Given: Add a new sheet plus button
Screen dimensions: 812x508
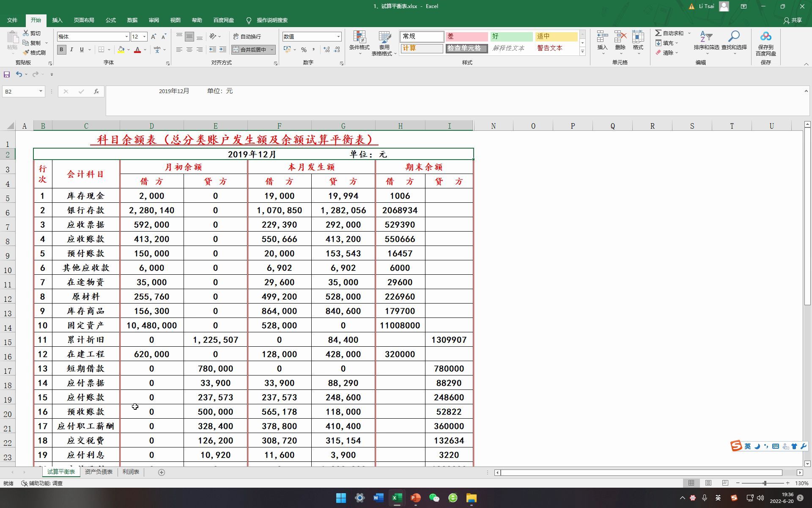Looking at the screenshot, I should click(x=162, y=472).
